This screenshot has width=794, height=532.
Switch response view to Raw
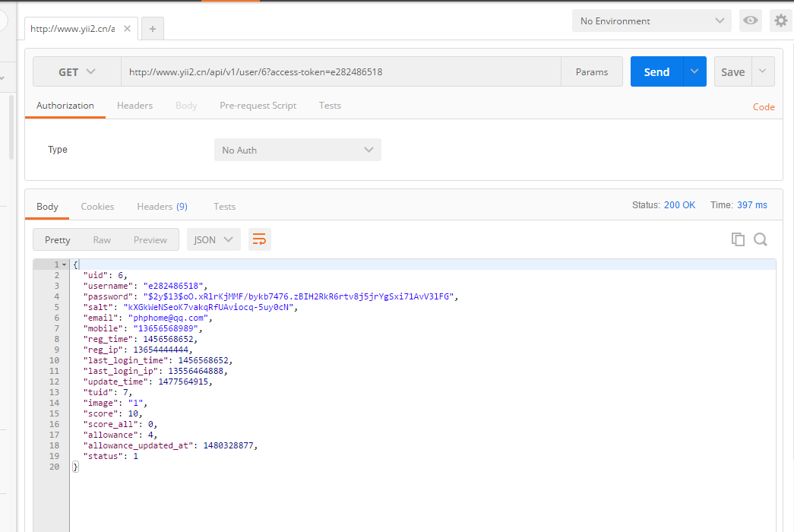[102, 240]
